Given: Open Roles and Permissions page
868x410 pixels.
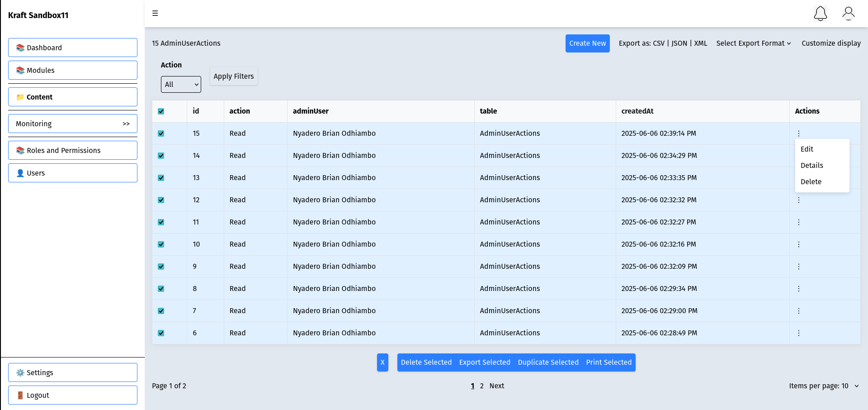Looking at the screenshot, I should 73,150.
